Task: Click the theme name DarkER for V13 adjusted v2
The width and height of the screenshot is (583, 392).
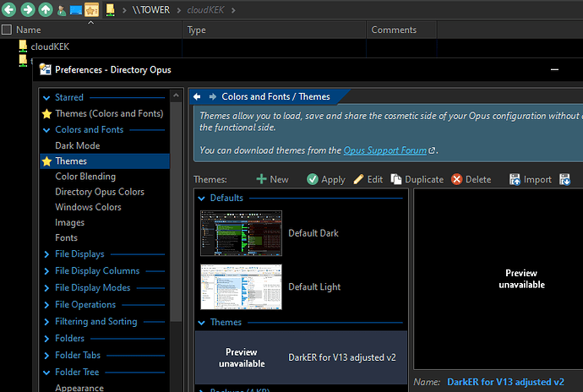Action: [x=505, y=382]
